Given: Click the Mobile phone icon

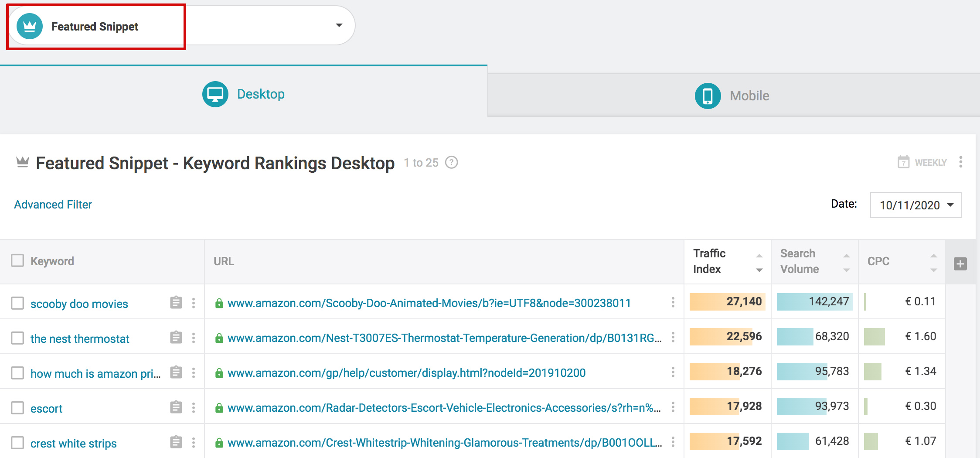Looking at the screenshot, I should point(708,96).
